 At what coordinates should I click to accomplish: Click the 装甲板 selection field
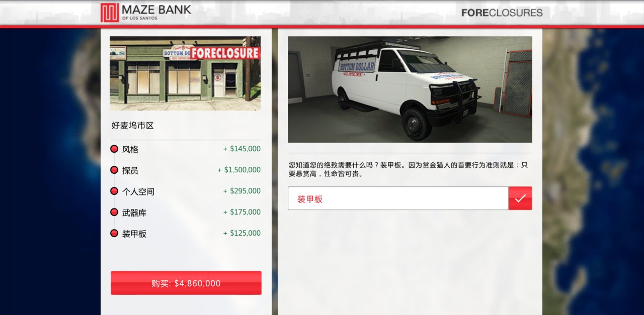pos(398,198)
